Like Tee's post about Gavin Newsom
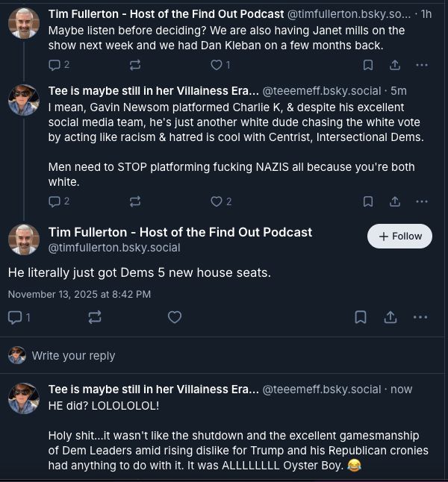Image resolution: width=448 pixels, height=482 pixels. click(x=217, y=201)
